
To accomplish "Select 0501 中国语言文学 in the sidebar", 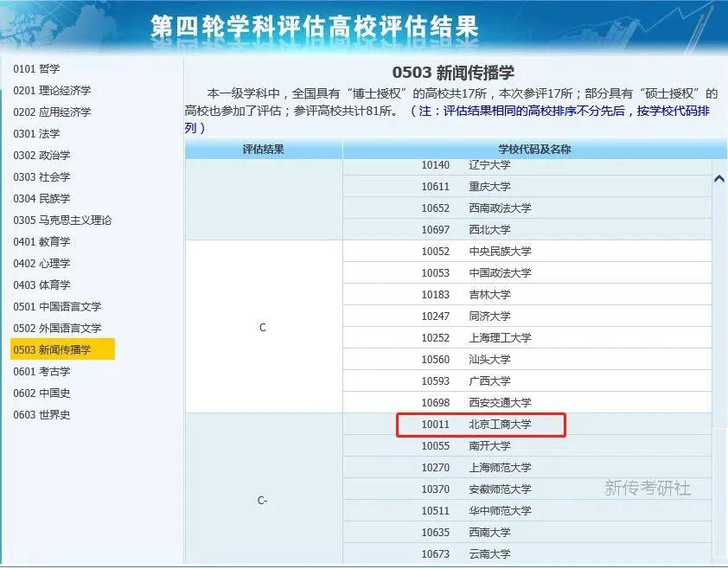I will coord(57,307).
